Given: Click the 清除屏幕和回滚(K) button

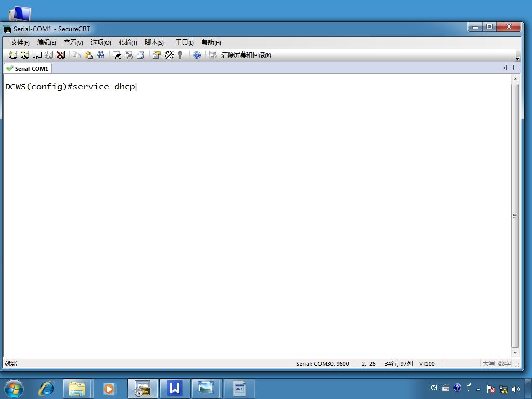Looking at the screenshot, I should pyautogui.click(x=246, y=55).
